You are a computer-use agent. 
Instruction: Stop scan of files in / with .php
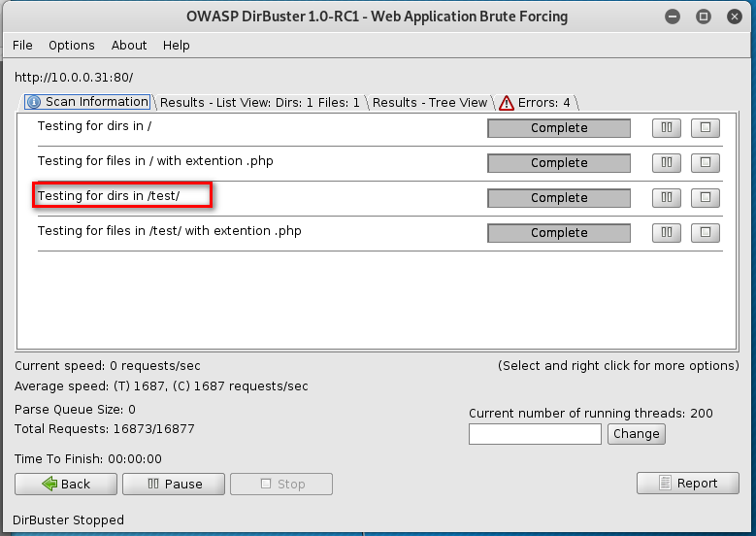(705, 162)
